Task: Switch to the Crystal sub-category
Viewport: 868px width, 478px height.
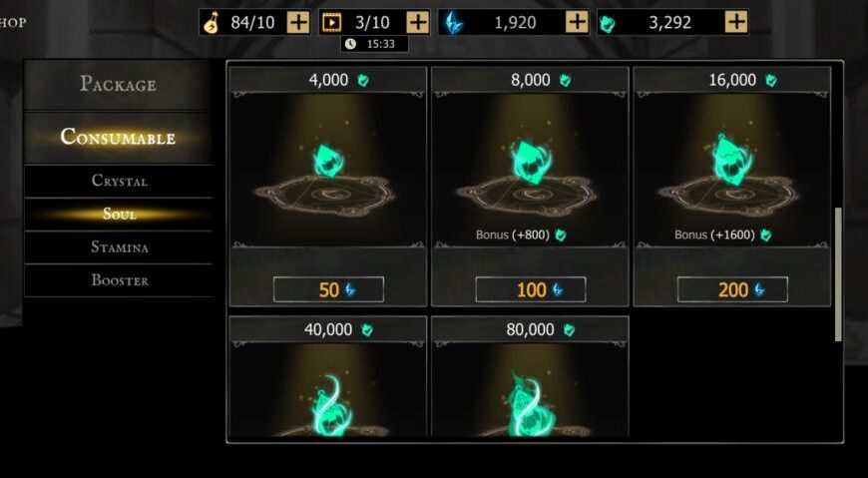Action: pyautogui.click(x=119, y=181)
